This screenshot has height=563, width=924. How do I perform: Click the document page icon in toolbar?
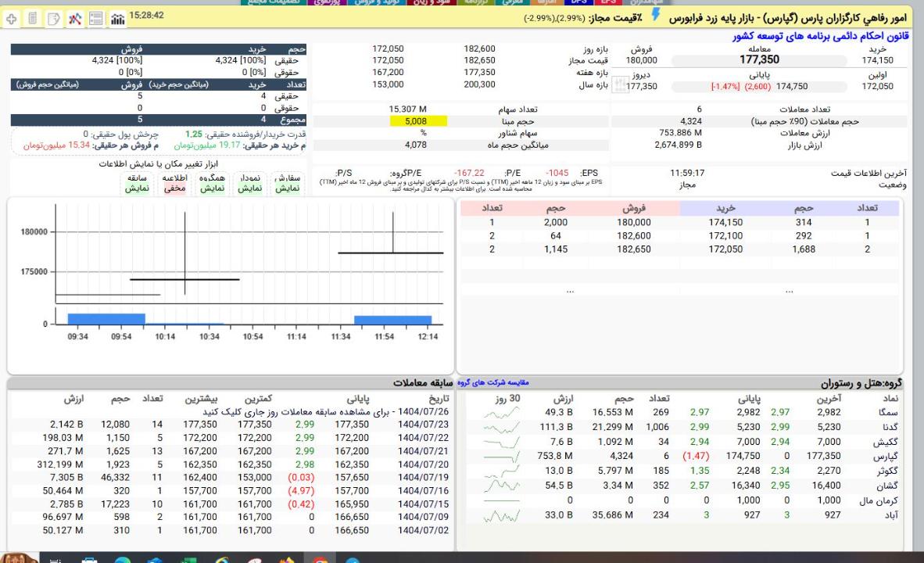32,17
